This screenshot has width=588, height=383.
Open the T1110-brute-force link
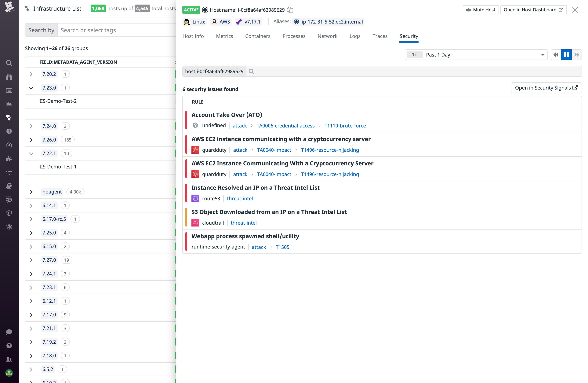pos(345,126)
